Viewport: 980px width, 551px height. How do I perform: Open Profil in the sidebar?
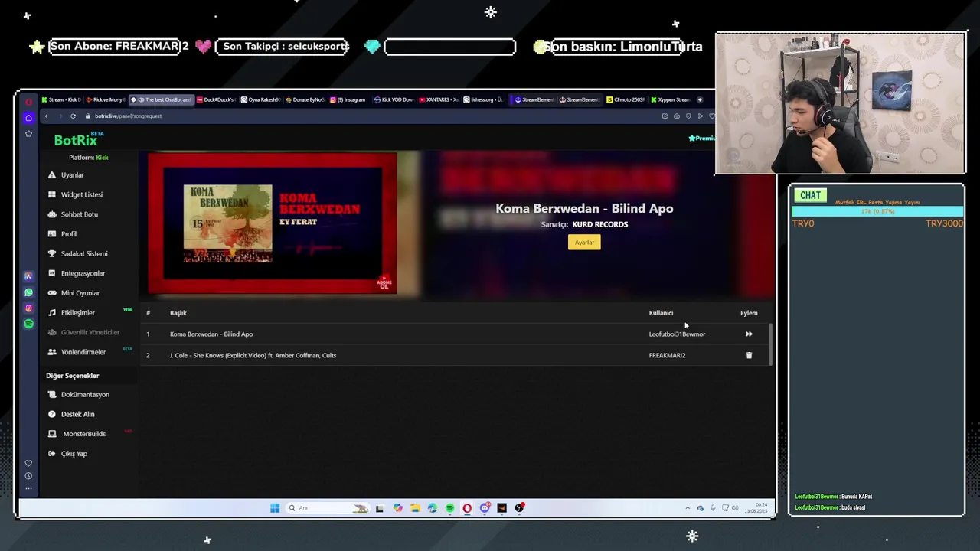tap(68, 234)
